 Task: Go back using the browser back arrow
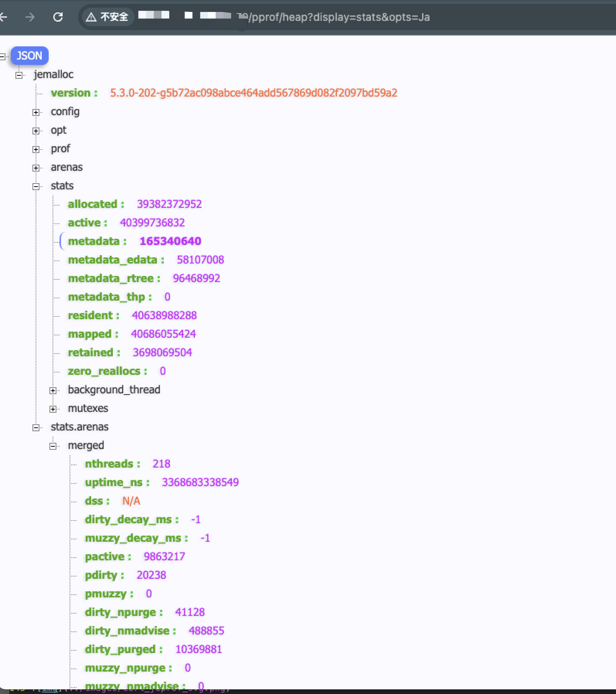coord(3,17)
